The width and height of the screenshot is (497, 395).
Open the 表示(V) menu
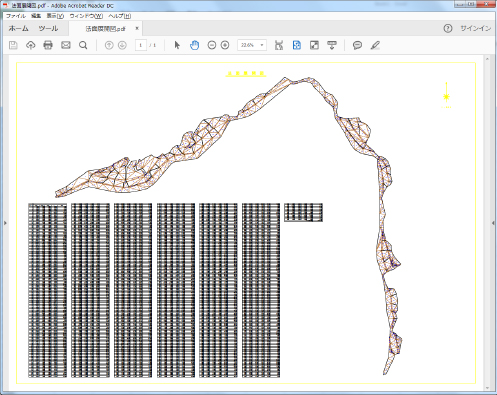click(x=55, y=16)
